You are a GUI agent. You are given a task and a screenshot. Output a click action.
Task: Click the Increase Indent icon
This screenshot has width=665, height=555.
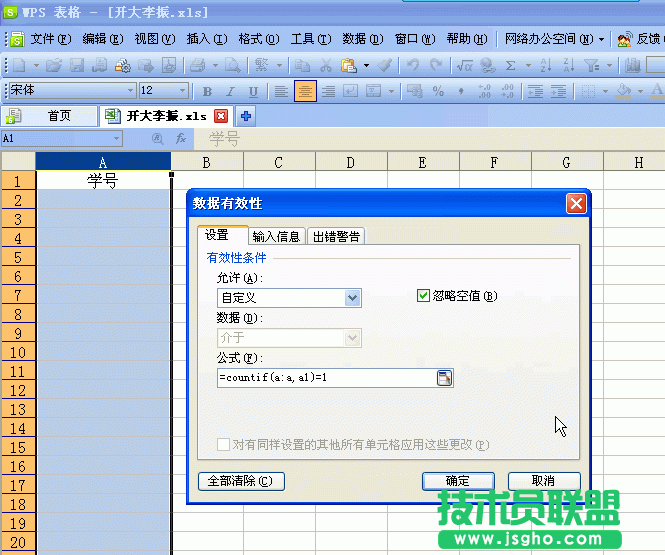click(x=559, y=91)
